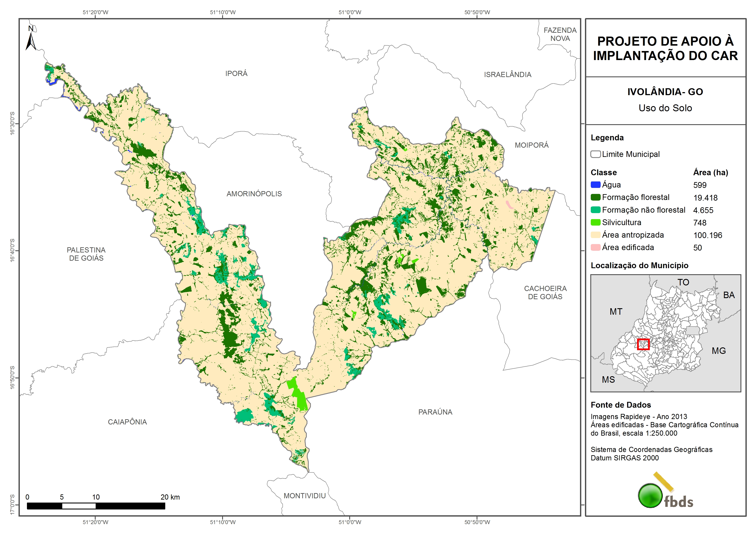Image resolution: width=756 pixels, height=534 pixels.
Task: Click the AMORINÓPOLIS municipality label
Action: (x=254, y=194)
